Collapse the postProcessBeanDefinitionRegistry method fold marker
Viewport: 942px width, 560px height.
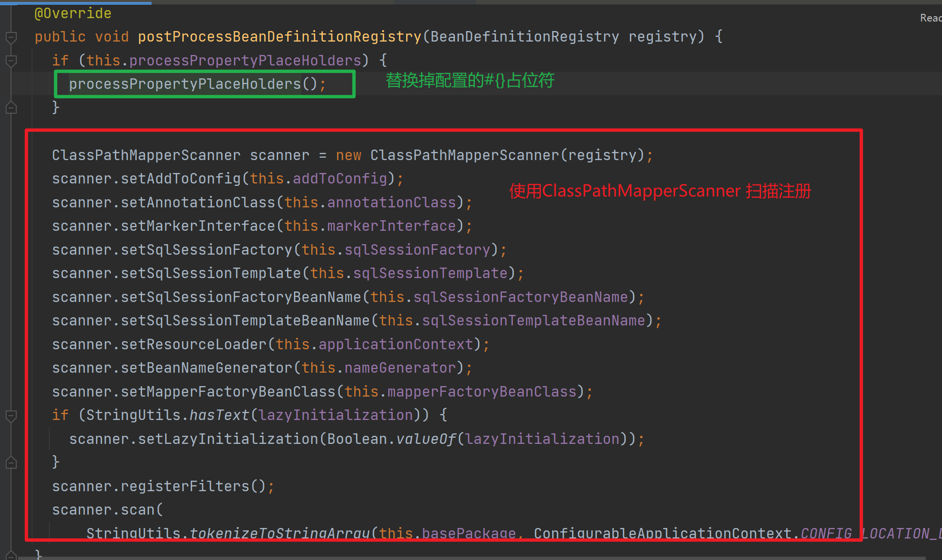[11, 37]
